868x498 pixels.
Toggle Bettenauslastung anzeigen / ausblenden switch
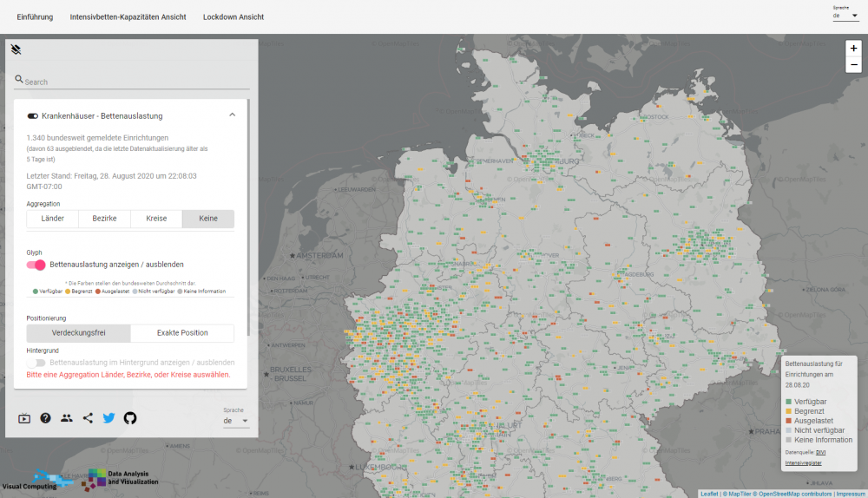[x=36, y=265]
